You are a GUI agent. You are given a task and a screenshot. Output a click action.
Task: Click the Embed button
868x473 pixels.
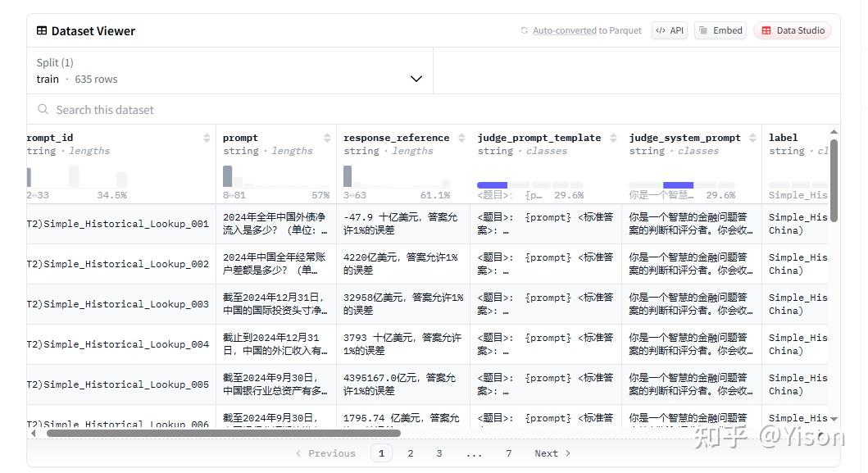720,30
